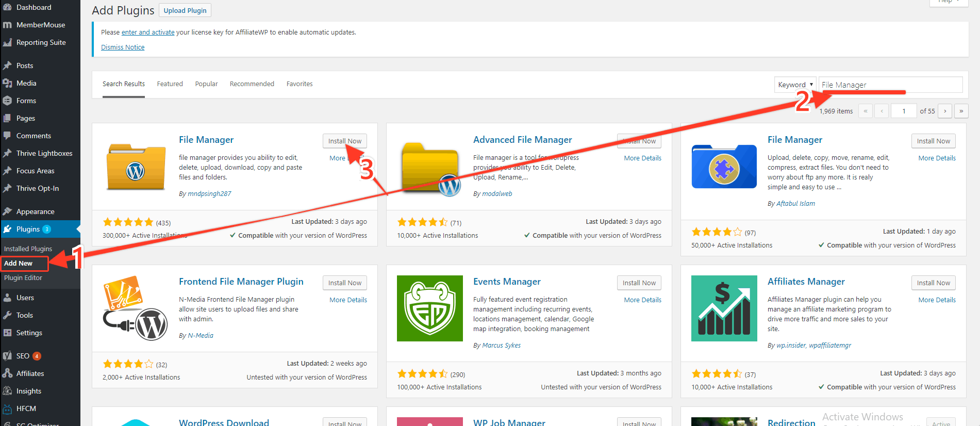Click the plugin search input field
980x426 pixels.
point(890,85)
